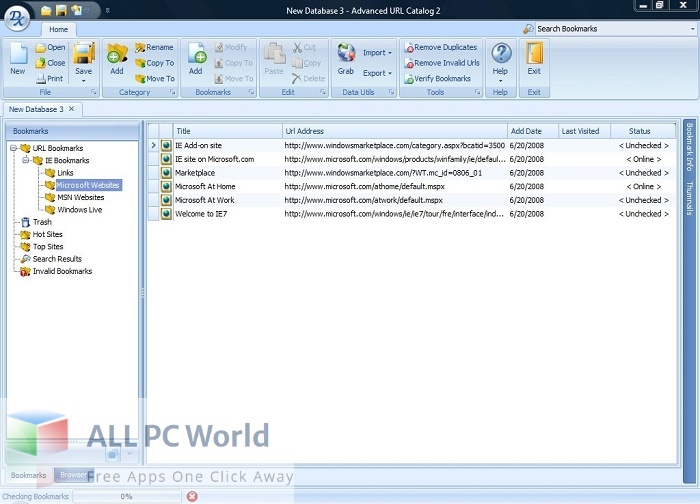This screenshot has height=504, width=700.
Task: Click category Move To
Action: 154,79
